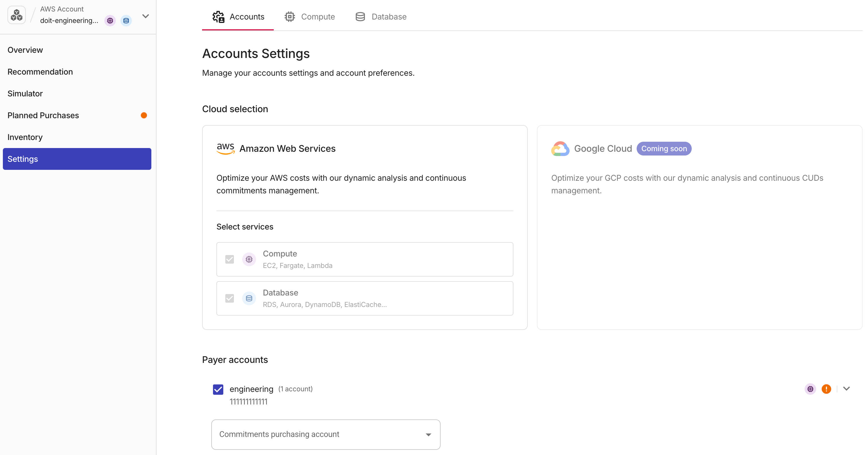
Task: Click the blue Database icon in Select services
Action: tap(249, 298)
